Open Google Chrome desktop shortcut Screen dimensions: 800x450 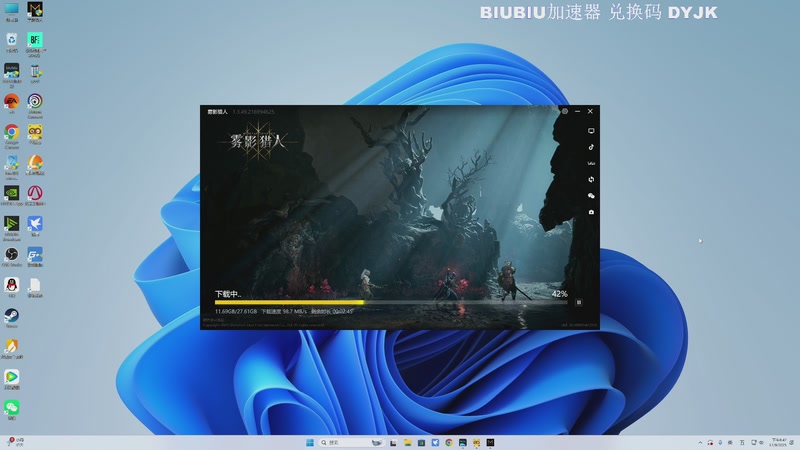11,136
